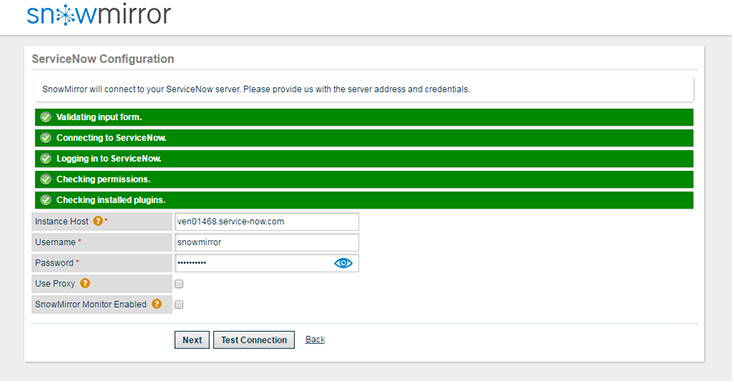Click the 'Checking installed plugins.' status text
Viewport: 734px width, 386px height.
pos(111,200)
